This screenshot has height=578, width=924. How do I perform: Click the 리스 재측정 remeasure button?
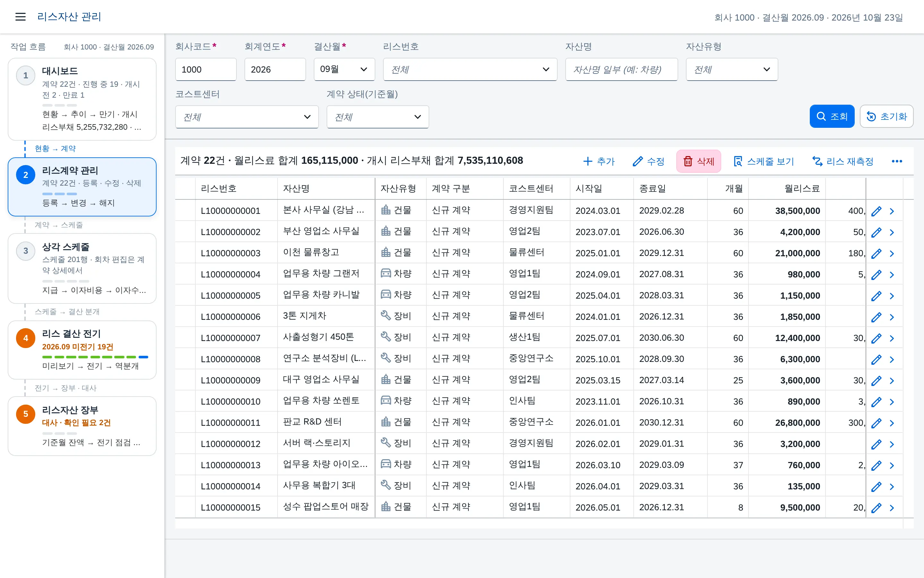pyautogui.click(x=843, y=161)
